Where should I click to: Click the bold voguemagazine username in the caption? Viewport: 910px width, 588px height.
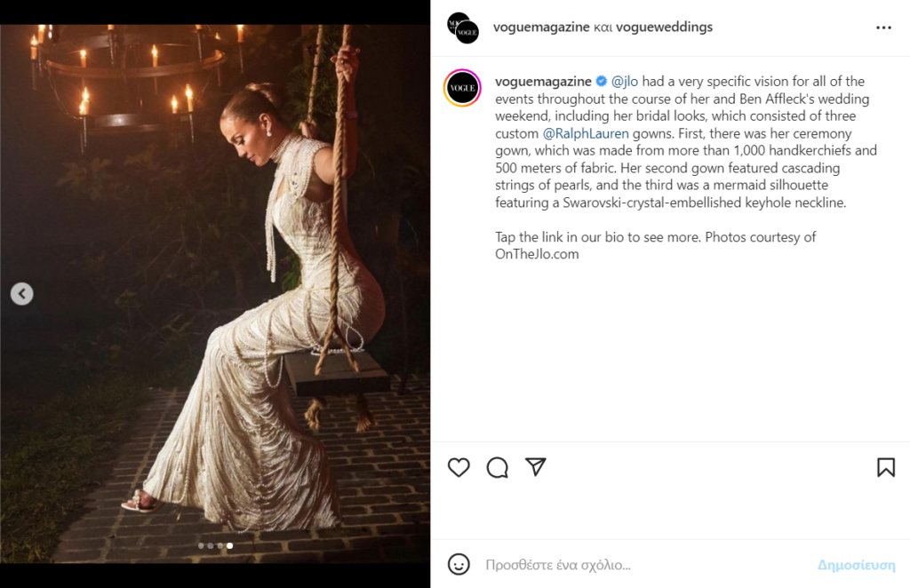(543, 82)
